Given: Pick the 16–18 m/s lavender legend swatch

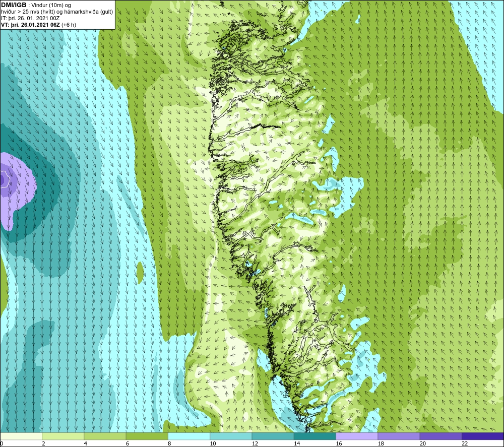Looking at the screenshot, I should (x=357, y=436).
